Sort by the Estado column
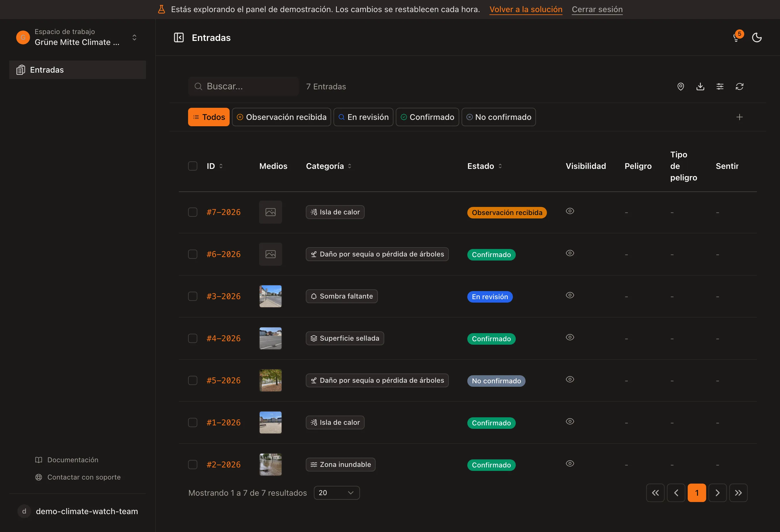Viewport: 780px width, 532px height. coord(485,166)
